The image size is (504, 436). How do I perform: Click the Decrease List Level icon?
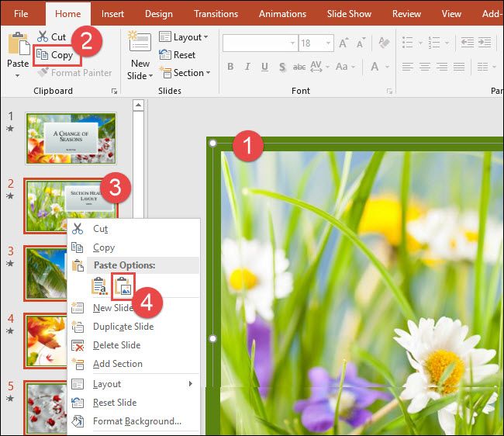tap(468, 43)
